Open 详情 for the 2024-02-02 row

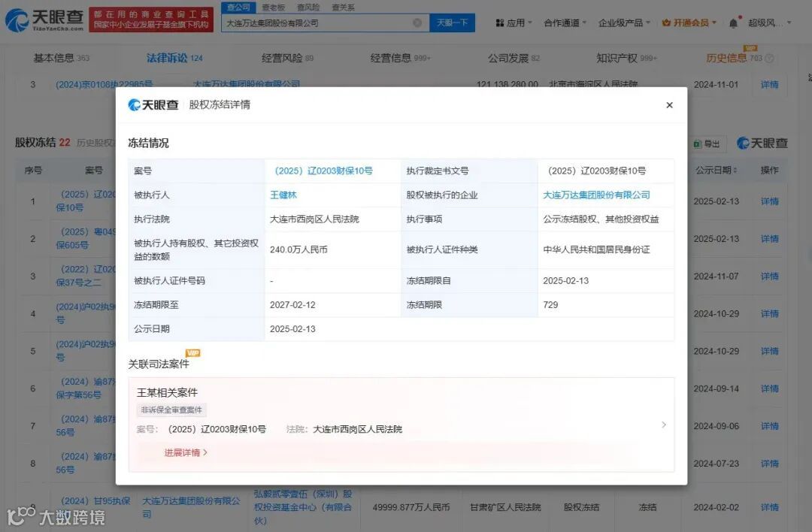tap(770, 507)
